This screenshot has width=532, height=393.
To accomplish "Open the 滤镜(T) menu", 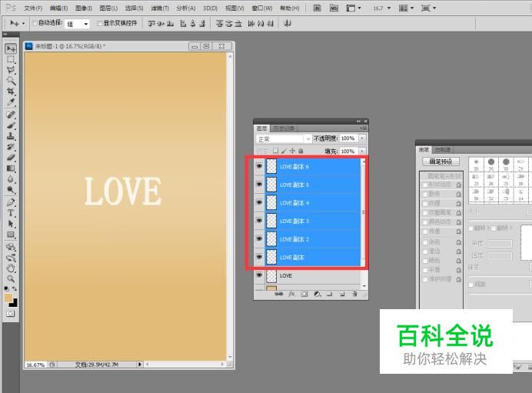I will coord(160,8).
